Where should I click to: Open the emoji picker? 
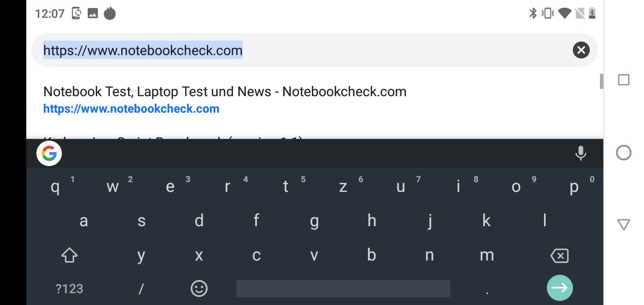(x=199, y=289)
